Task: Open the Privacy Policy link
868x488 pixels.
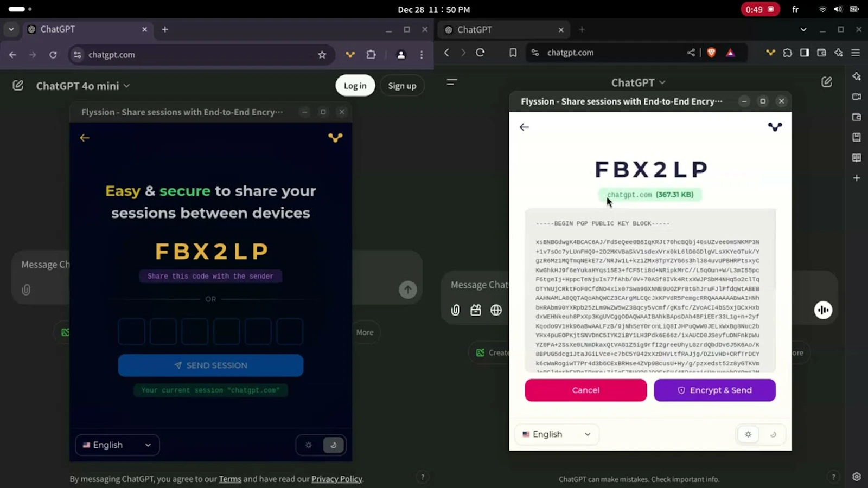Action: tap(336, 479)
